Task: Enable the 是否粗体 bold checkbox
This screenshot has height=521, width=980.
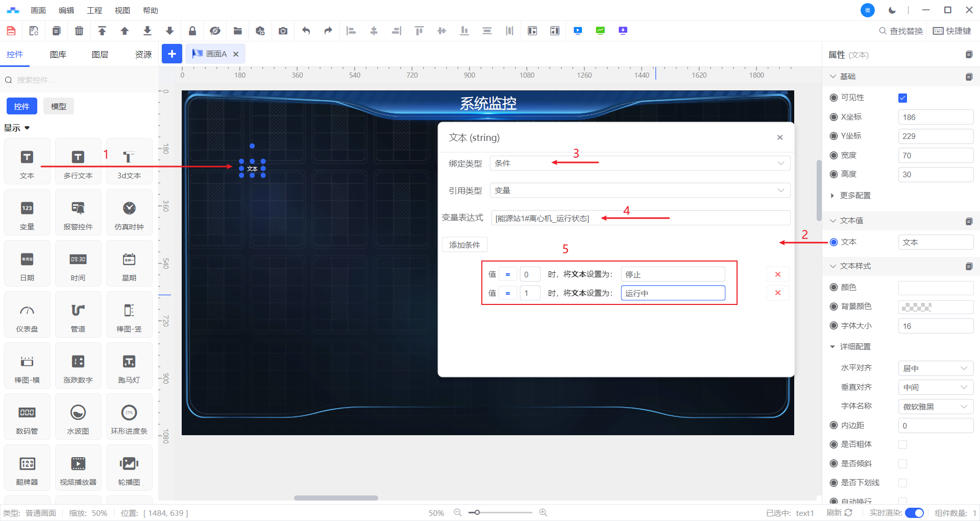Action: click(x=902, y=444)
